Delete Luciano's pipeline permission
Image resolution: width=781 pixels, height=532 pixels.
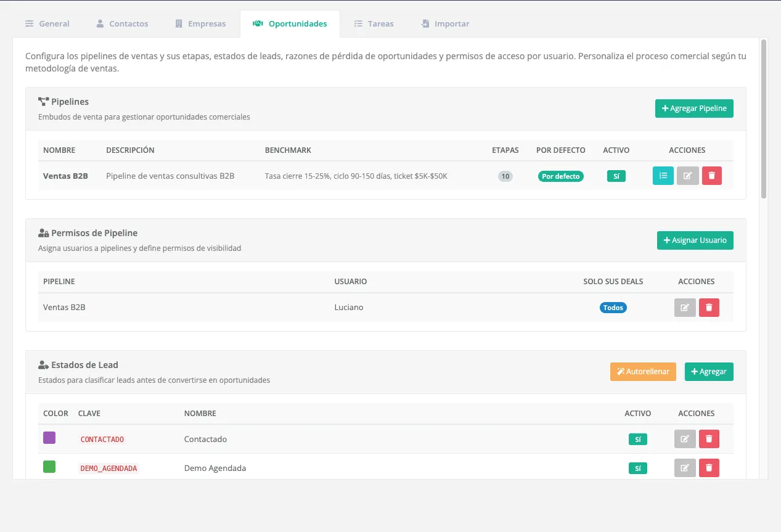(709, 308)
